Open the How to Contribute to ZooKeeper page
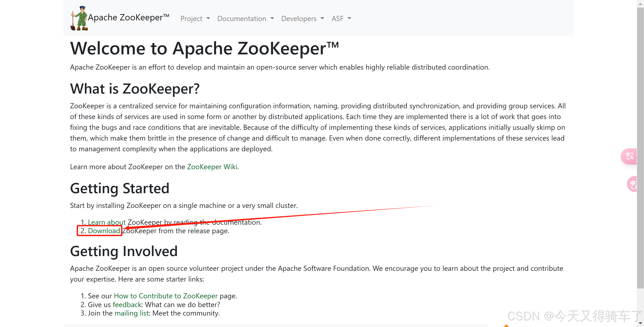 pos(166,296)
